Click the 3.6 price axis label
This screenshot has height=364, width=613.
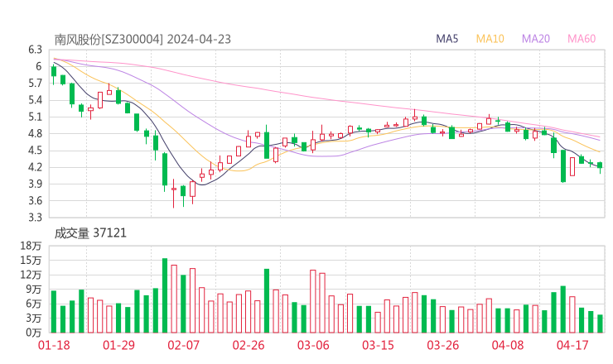coord(35,201)
